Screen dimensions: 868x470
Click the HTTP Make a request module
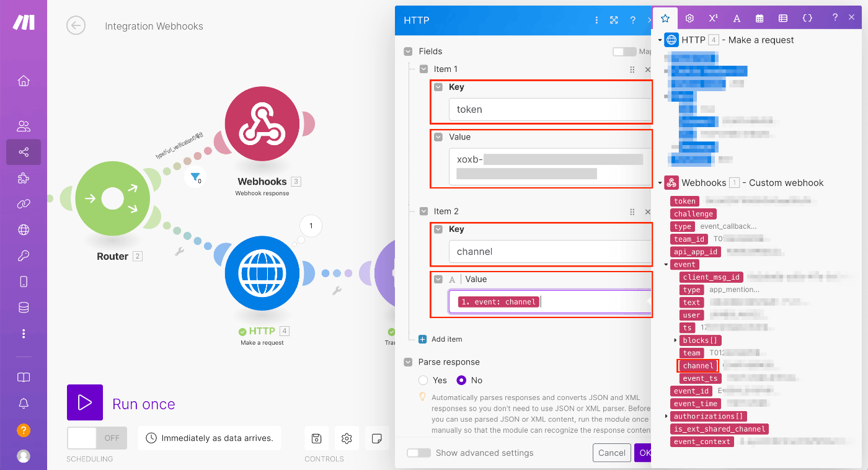(x=262, y=273)
